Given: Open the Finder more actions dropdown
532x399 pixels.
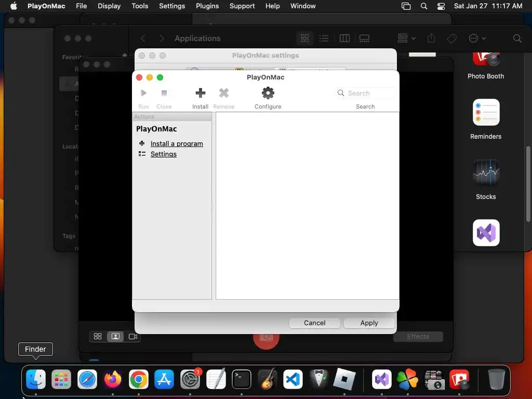Looking at the screenshot, I should pos(477,38).
